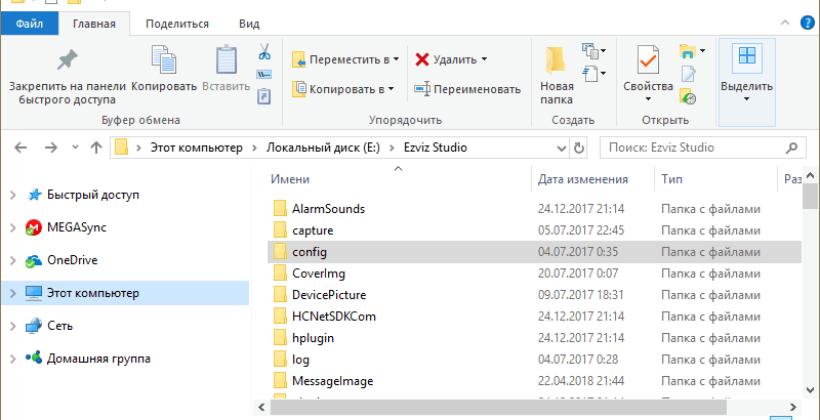Sort by the Имени (Name) column header
The width and height of the screenshot is (820, 420).
tap(290, 179)
